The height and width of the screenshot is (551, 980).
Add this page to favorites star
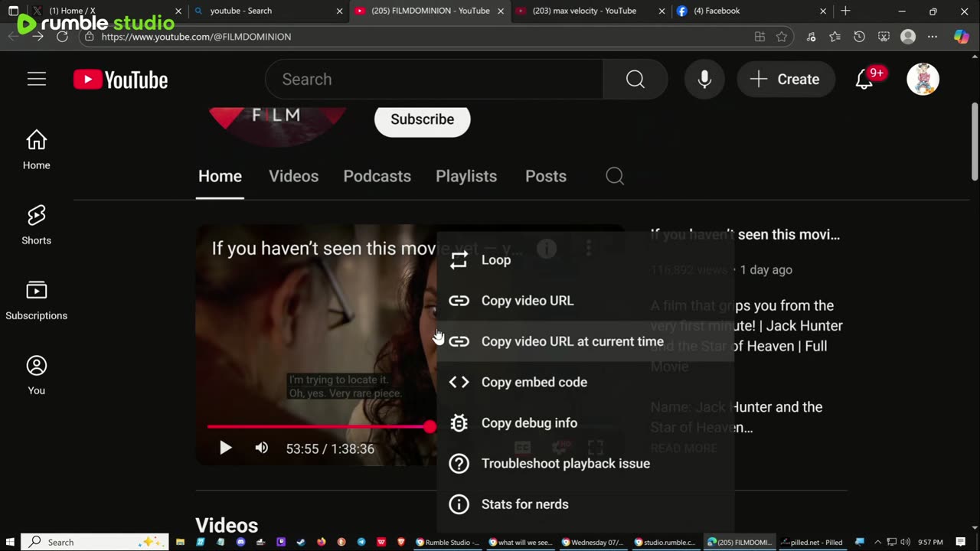point(782,37)
